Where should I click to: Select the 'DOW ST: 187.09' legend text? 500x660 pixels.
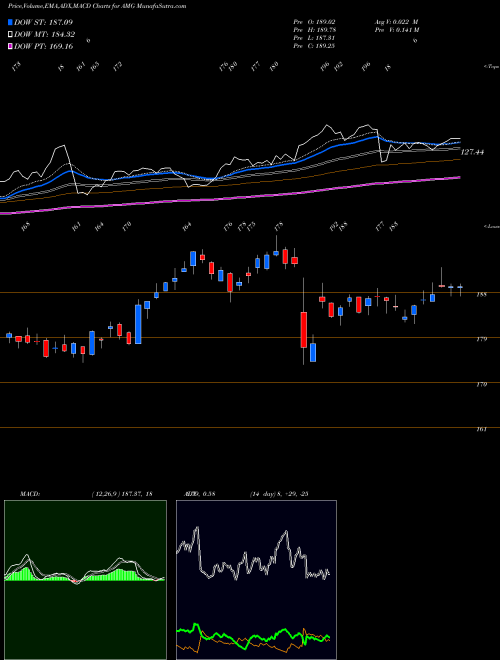click(43, 22)
